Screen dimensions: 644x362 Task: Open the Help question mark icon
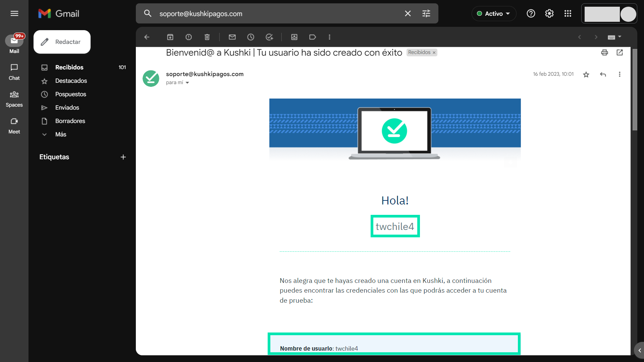[x=531, y=13]
